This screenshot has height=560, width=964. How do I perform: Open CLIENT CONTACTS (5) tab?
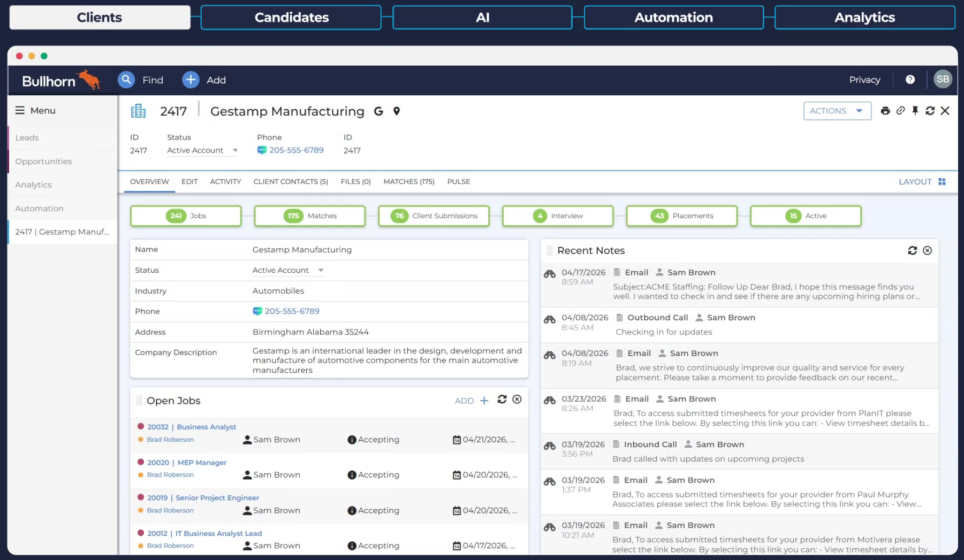pos(291,182)
